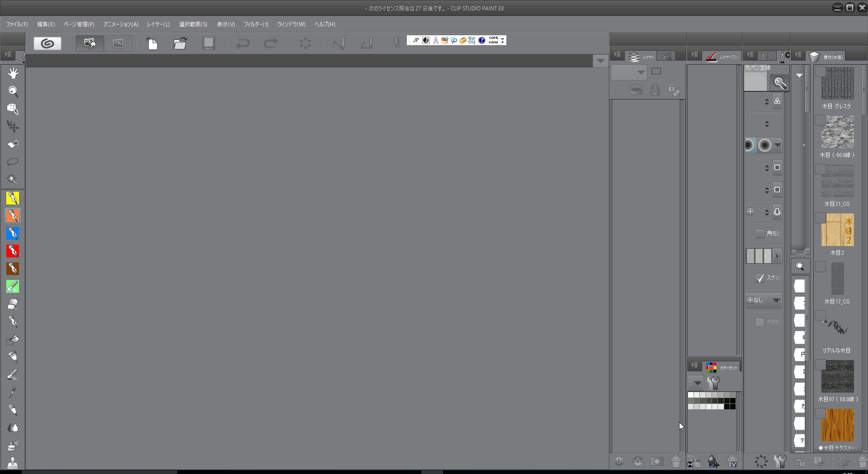Viewport: 868px width, 474px height.
Task: Open the layer blend mode dropdown
Action: [x=629, y=72]
